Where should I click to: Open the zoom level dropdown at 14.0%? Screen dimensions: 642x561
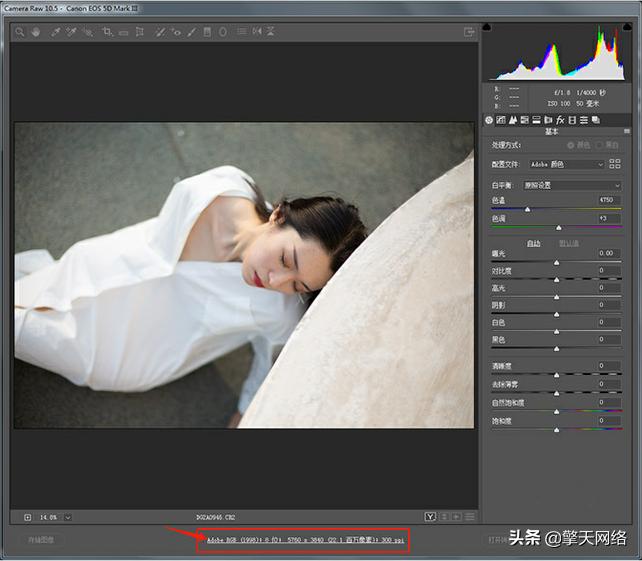pos(67,517)
